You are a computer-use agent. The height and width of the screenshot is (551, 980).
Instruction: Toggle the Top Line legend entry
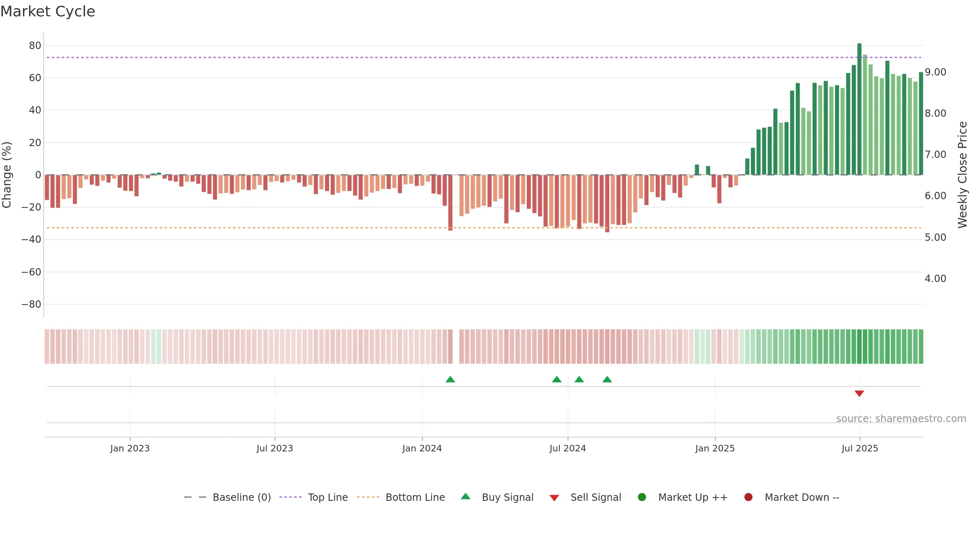click(x=314, y=497)
